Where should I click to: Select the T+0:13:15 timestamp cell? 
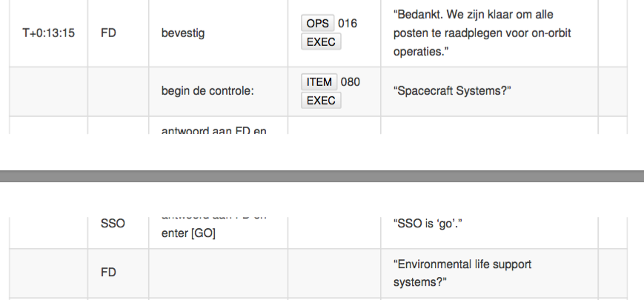click(48, 33)
